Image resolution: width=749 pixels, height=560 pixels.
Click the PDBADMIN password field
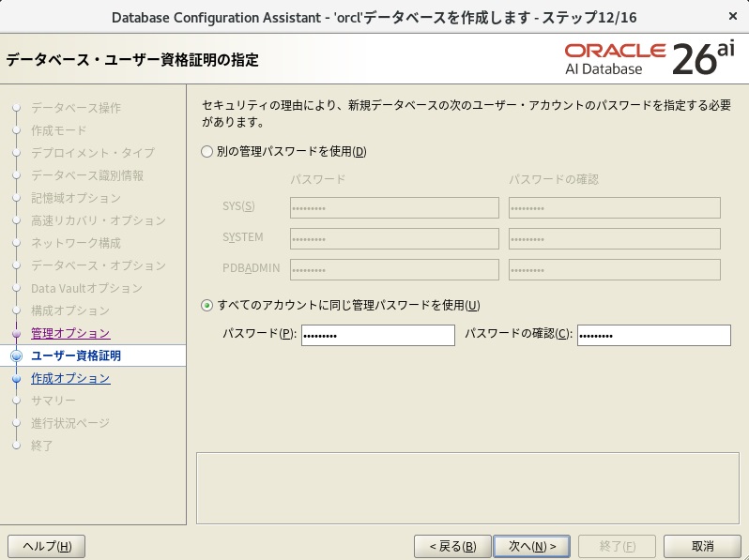[394, 270]
